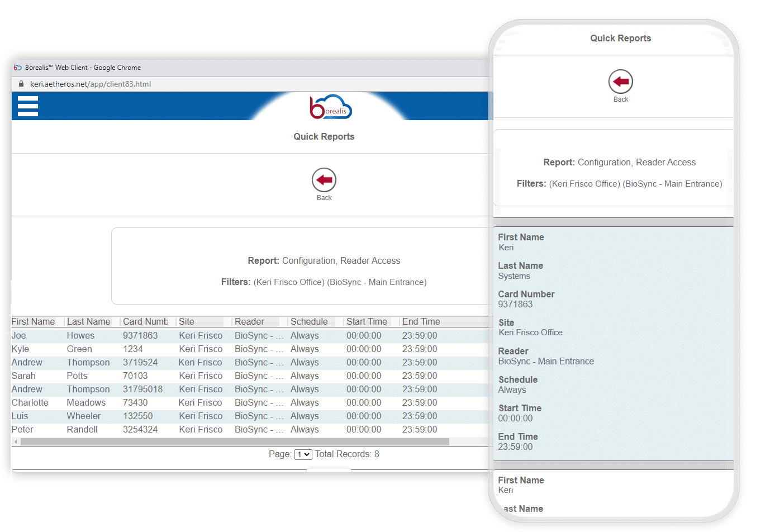Click the browser's 'Report: Configuration, Reader Access' line
The height and width of the screenshot is (532, 770).
coord(324,261)
